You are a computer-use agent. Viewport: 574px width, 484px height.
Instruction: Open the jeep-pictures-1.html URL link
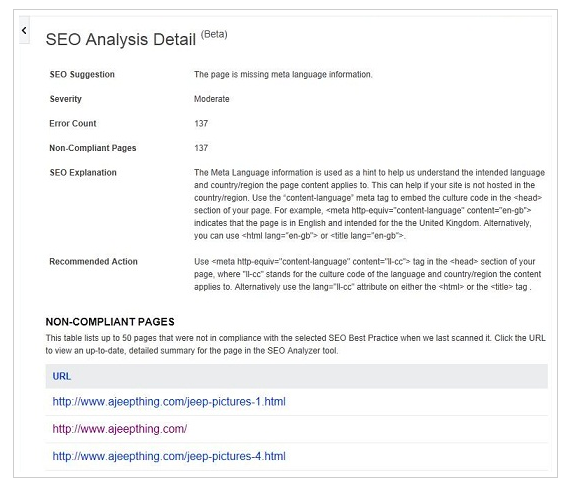pos(169,402)
